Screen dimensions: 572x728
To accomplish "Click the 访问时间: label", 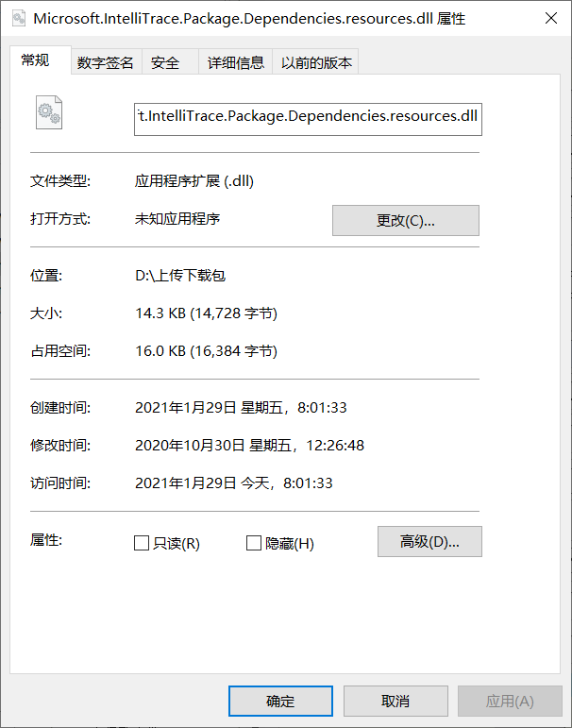I will tap(60, 483).
